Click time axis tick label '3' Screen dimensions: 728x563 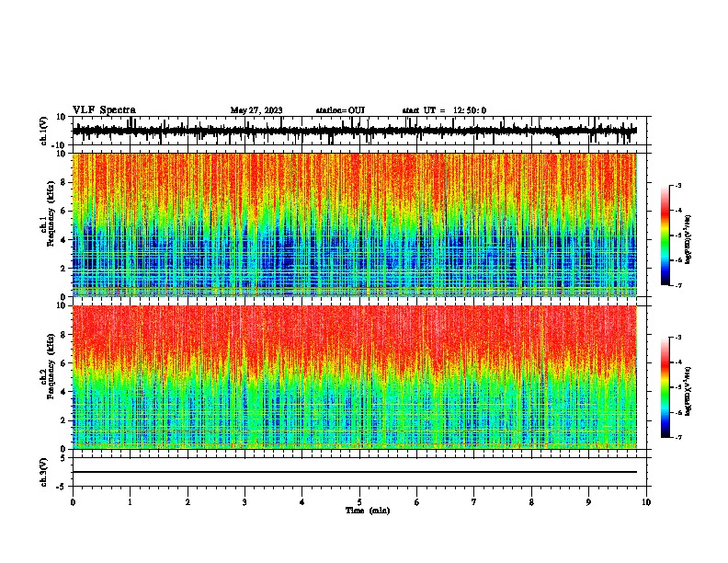tap(245, 502)
